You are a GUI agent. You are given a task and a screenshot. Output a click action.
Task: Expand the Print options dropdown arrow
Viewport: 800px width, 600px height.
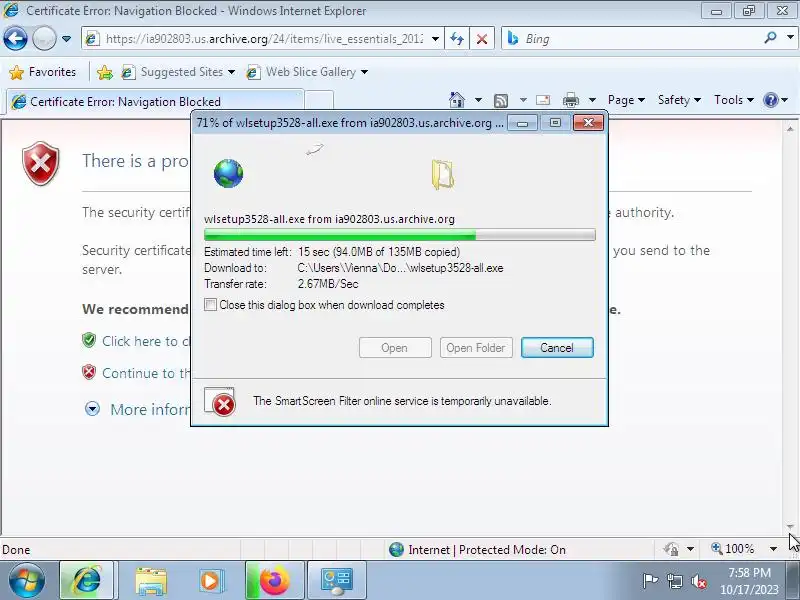(592, 100)
